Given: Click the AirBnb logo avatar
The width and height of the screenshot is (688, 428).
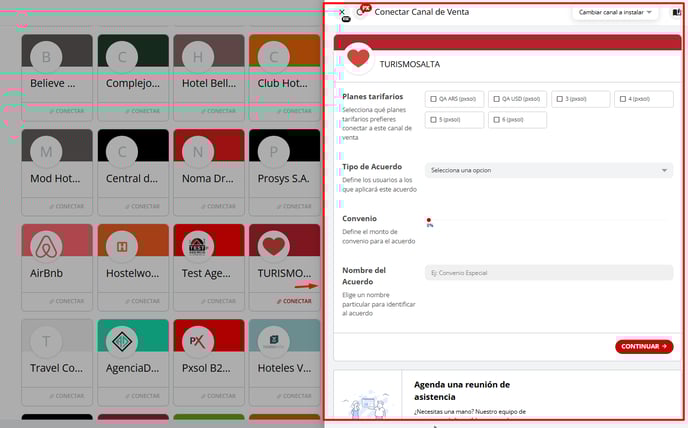Looking at the screenshot, I should click(46, 247).
